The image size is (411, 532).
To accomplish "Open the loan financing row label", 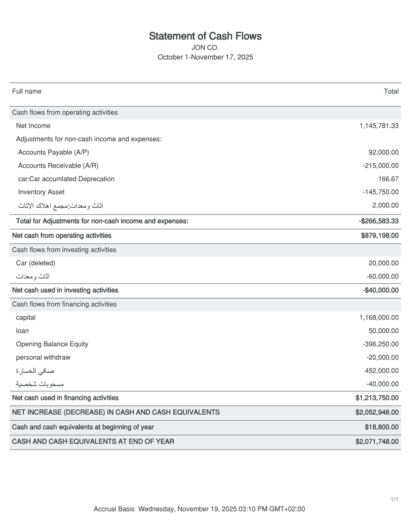I will coord(22,331).
